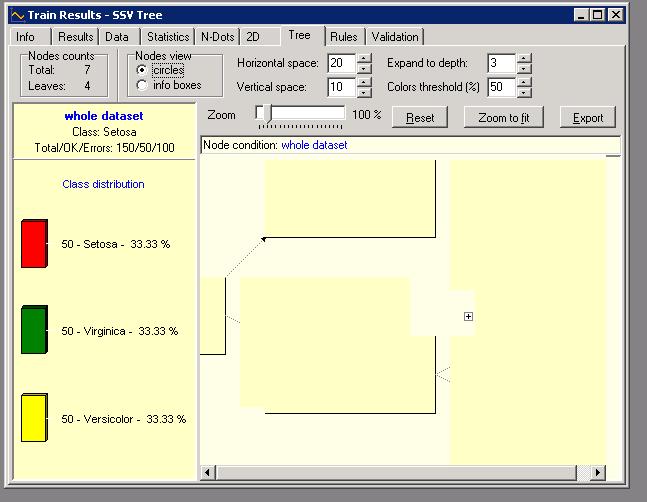Click the yellow Versicolor class bar
The image size is (647, 502).
click(34, 417)
